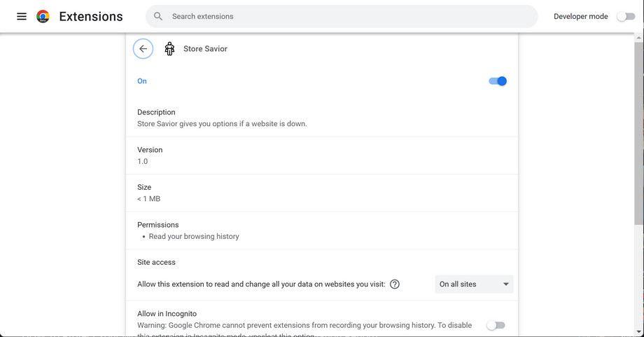Click the Store Savior name heading
644x337 pixels.
pyautogui.click(x=205, y=49)
